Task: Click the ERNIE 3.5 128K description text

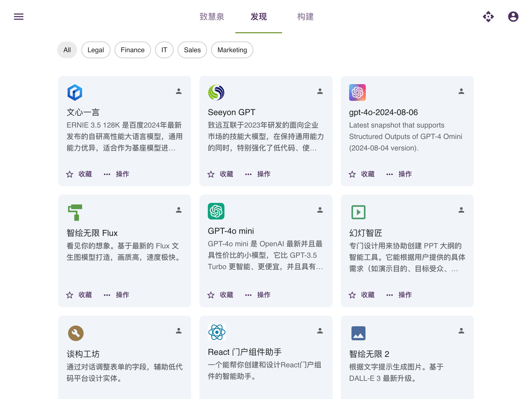Action: pos(125,137)
